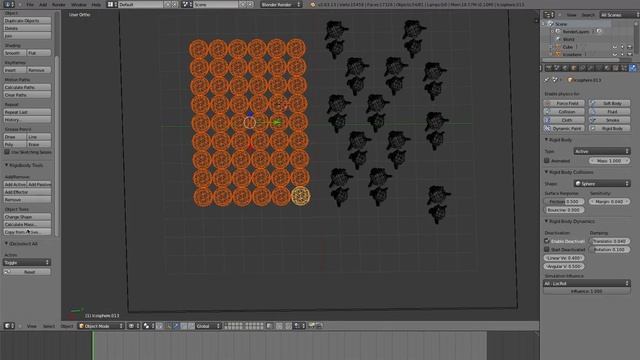Screen dimensions: 640x360
Task: Toggle Cube visibility eye in outliner
Action: [615, 47]
